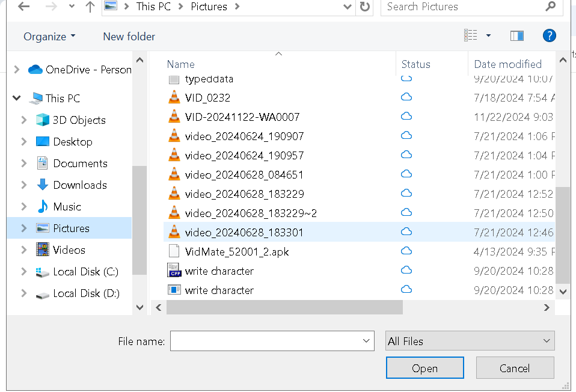Sort by Date modified column header
Screen dimensions: 576x392
(x=507, y=64)
